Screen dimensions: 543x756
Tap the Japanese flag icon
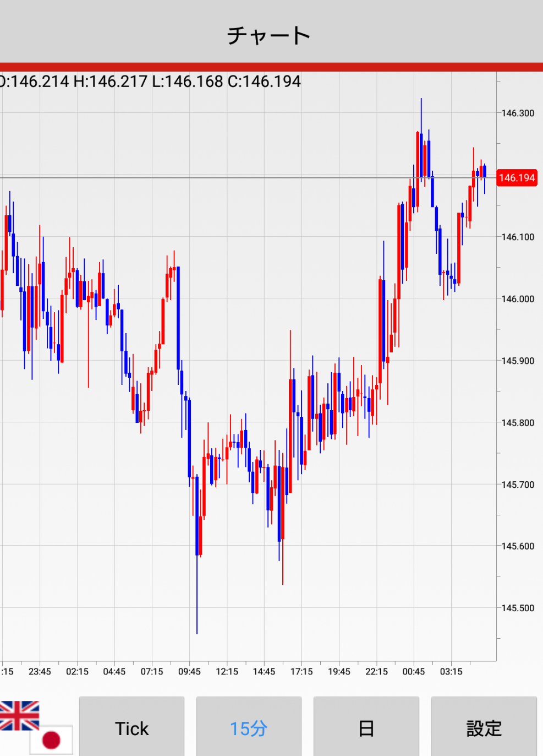click(x=52, y=739)
